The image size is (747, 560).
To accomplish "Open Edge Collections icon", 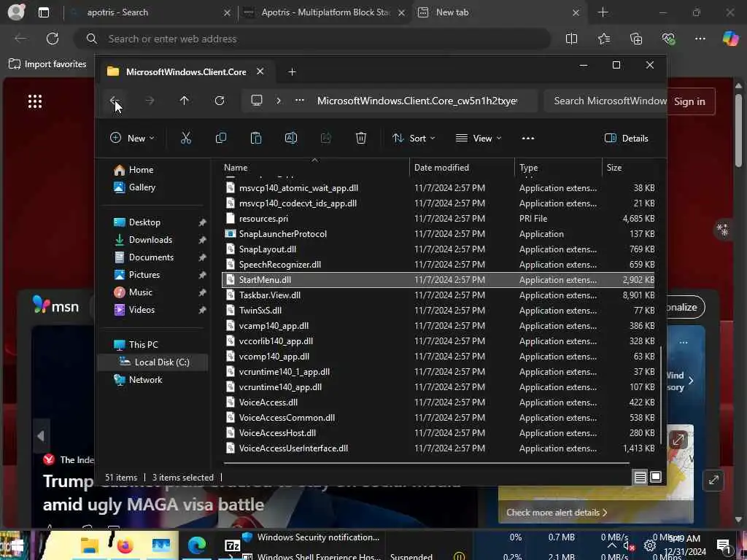I will [x=636, y=39].
